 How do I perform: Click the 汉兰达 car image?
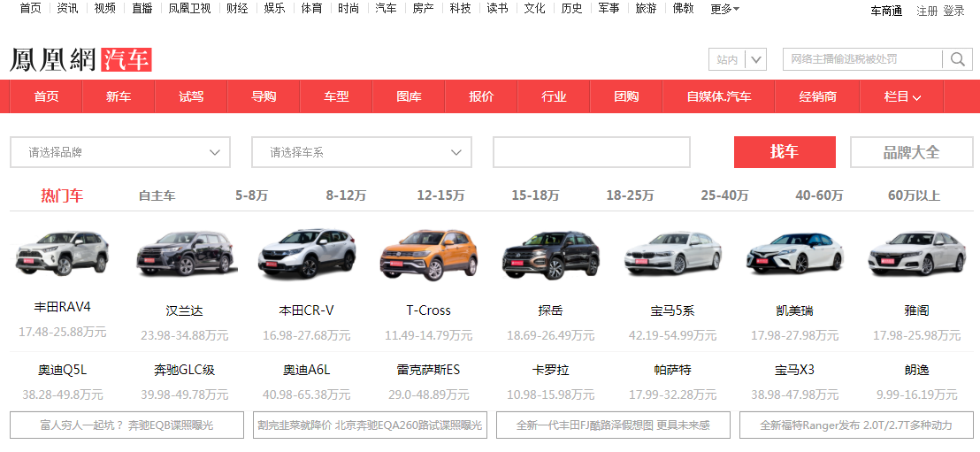tap(187, 253)
